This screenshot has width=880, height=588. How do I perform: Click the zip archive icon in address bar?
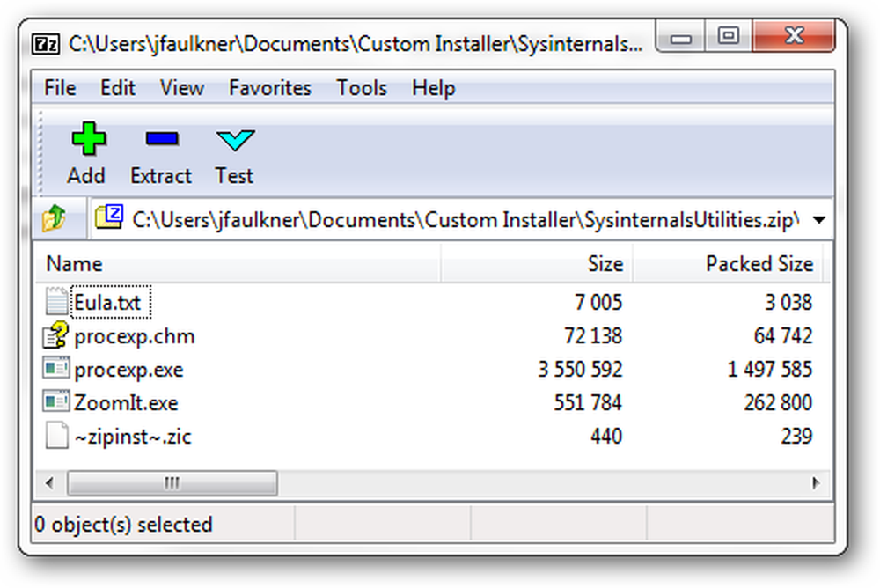click(109, 217)
